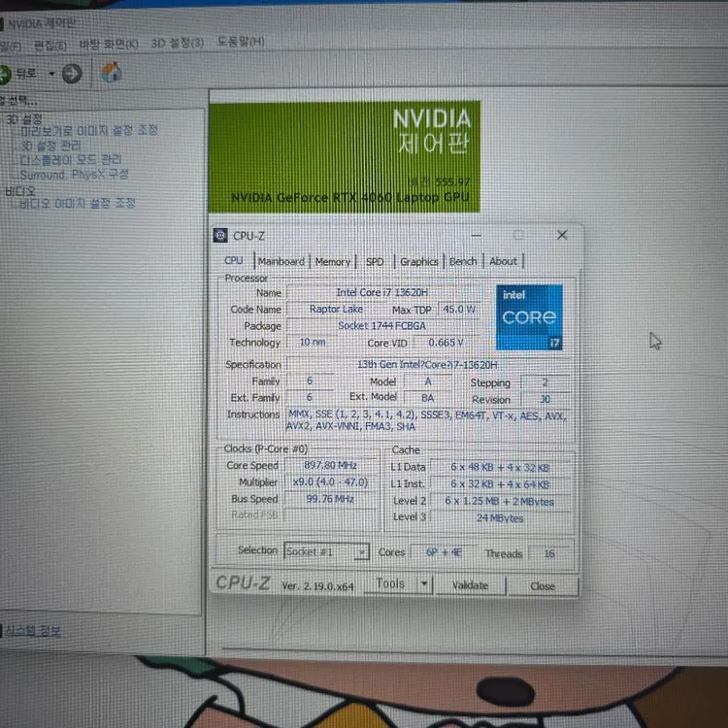Select 미리보기로 이미지 설정 조정 tree item

click(x=89, y=130)
